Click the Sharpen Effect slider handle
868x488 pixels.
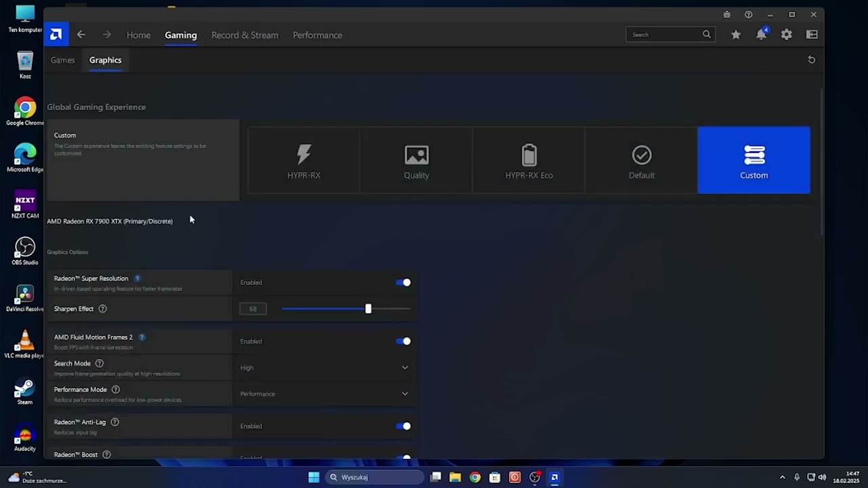click(368, 309)
